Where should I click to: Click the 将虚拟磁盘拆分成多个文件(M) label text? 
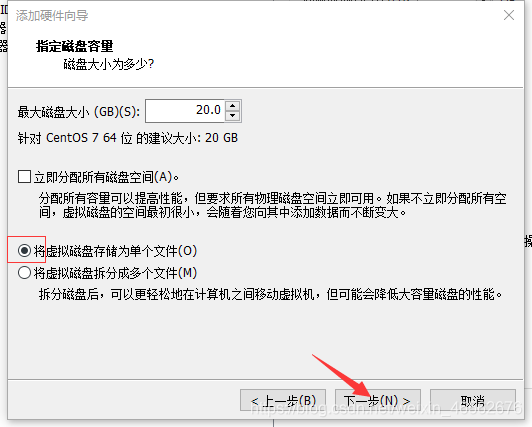[x=115, y=273]
